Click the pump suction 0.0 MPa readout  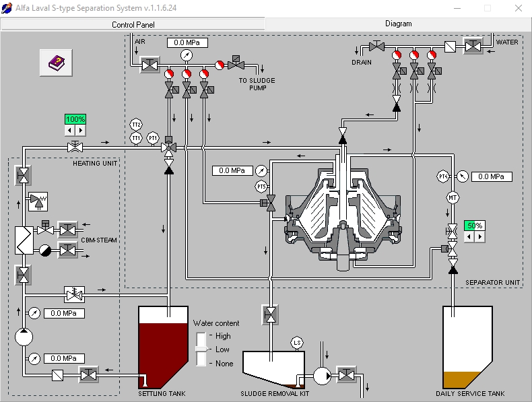pyautogui.click(x=64, y=358)
